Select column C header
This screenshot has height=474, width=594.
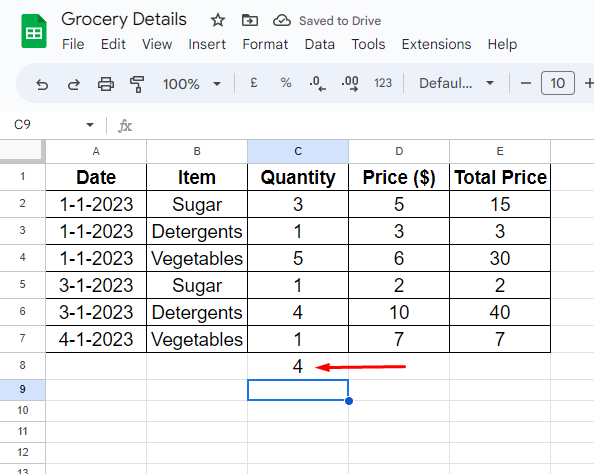(x=298, y=151)
